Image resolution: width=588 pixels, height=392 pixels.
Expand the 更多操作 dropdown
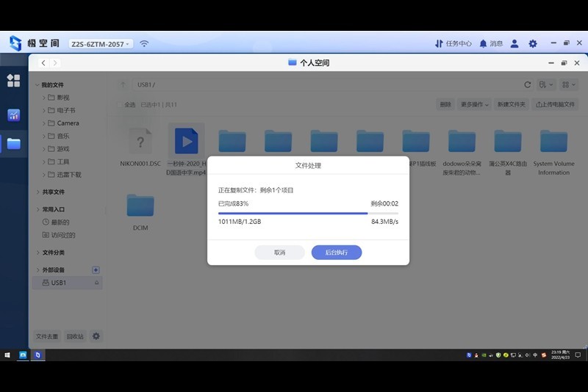474,105
